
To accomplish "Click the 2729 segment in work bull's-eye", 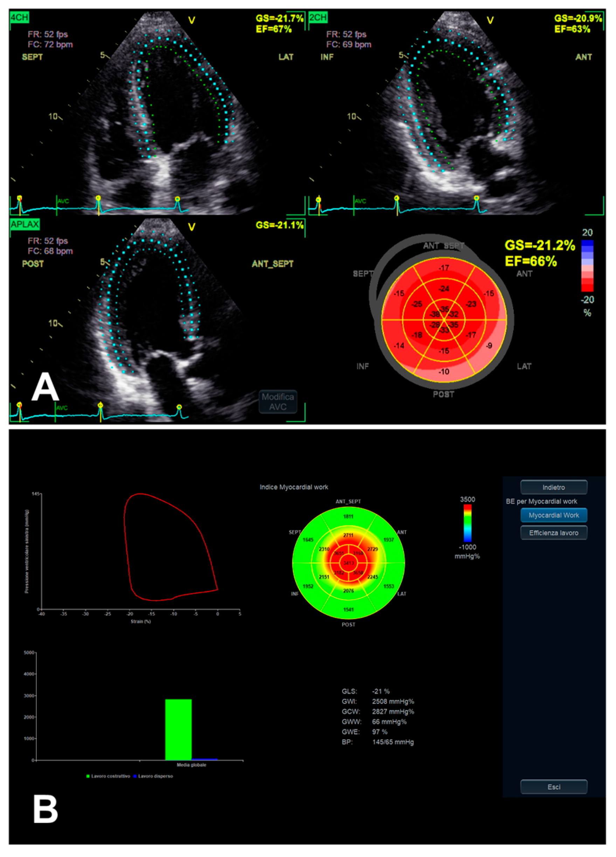I will [x=373, y=549].
